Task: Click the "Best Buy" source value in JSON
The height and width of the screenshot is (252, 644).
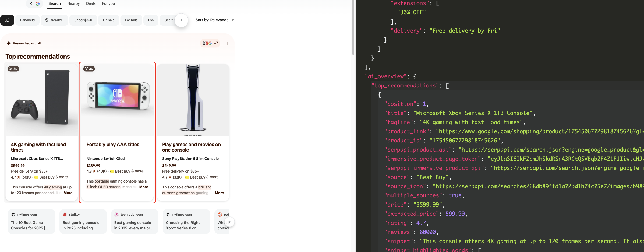Action: click(x=433, y=177)
